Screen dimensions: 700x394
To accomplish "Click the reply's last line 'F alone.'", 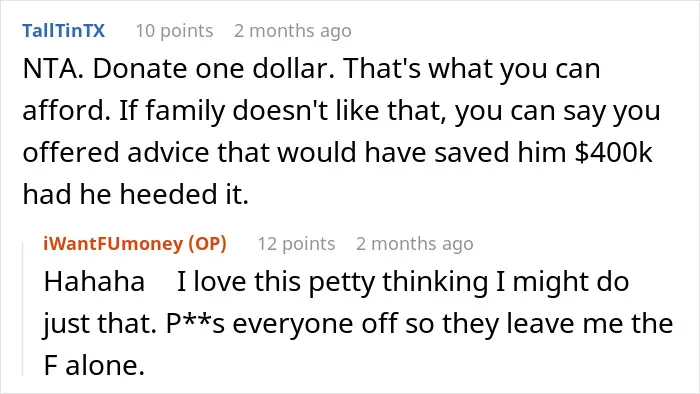I will 94,365.
